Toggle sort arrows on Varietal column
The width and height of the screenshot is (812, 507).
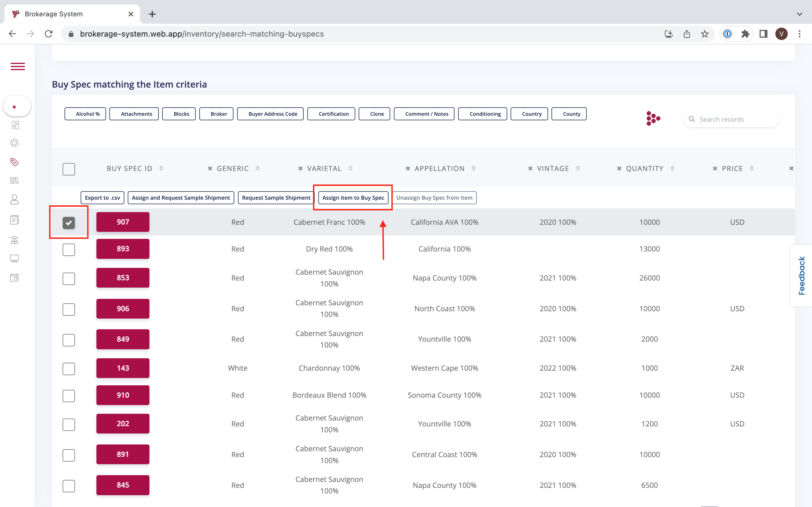(x=350, y=168)
